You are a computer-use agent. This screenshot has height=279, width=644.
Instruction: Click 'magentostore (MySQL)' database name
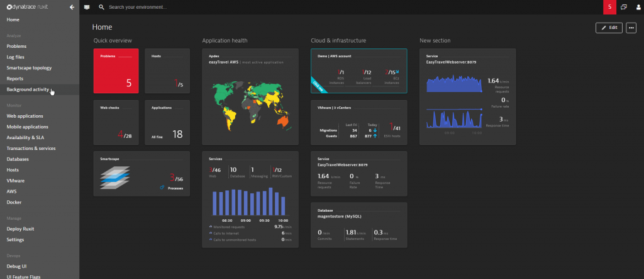[339, 216]
